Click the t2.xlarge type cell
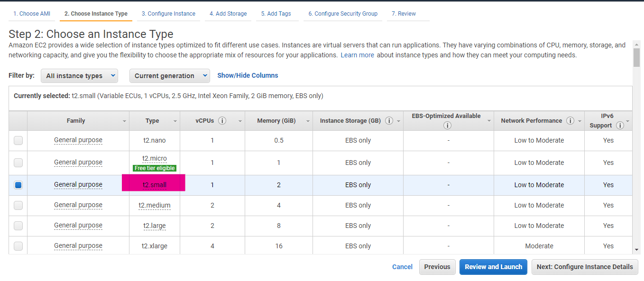Screen dimensions: 644x281 (x=155, y=246)
